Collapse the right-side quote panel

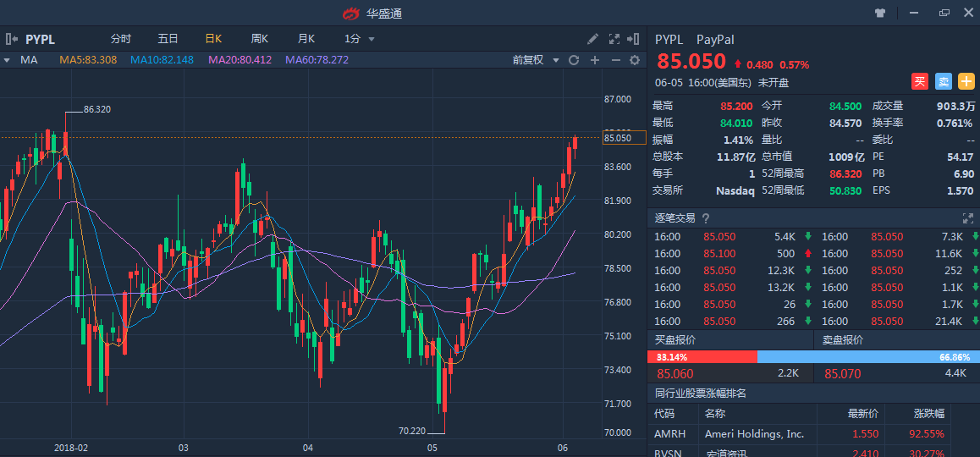(x=634, y=39)
